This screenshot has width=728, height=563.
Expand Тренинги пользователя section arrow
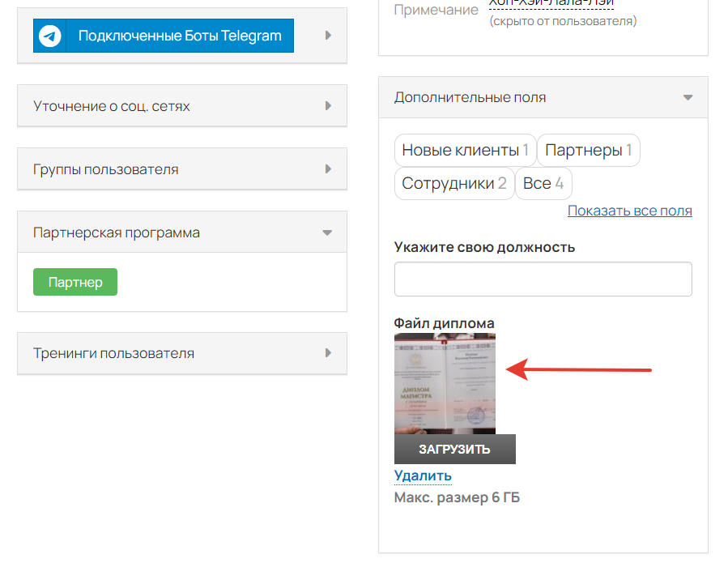[328, 353]
